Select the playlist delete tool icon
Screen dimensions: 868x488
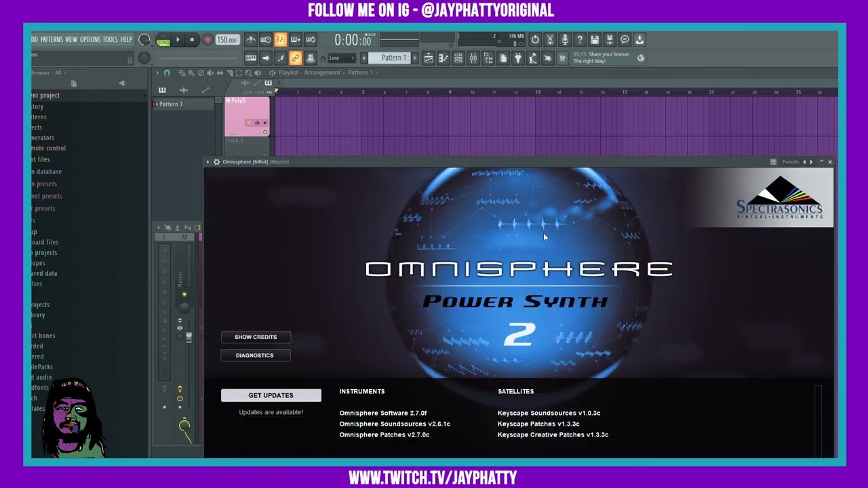click(x=201, y=73)
